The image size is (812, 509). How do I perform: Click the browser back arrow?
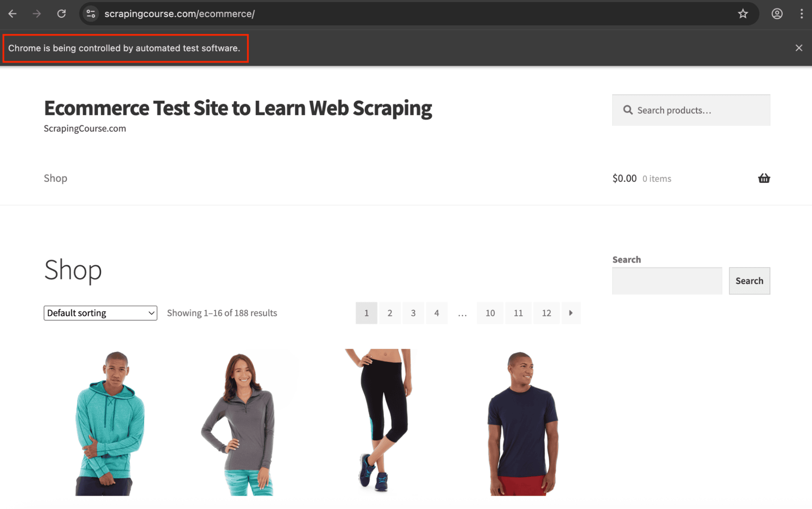coord(13,14)
